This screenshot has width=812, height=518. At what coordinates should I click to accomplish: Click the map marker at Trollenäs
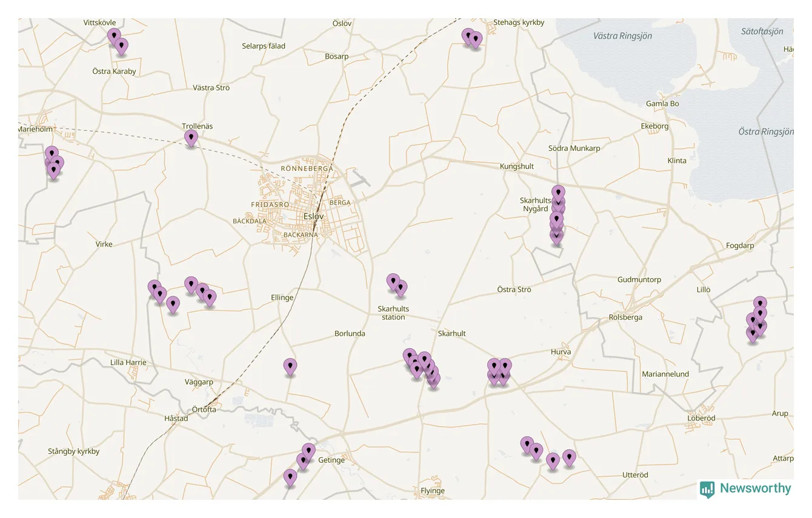point(191,138)
